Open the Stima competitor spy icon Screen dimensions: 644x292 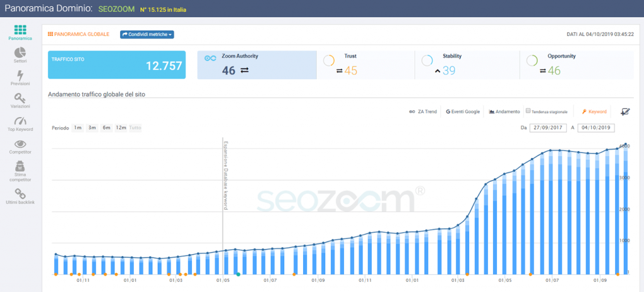tap(20, 166)
